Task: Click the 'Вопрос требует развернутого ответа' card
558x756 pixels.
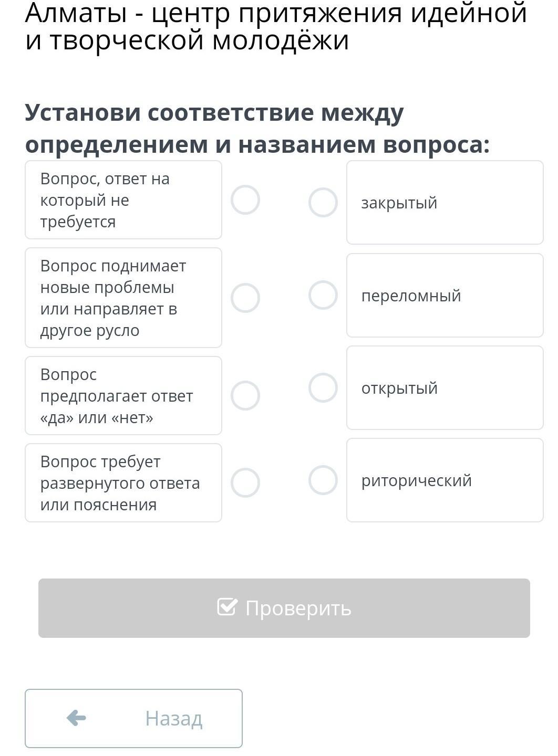Action: point(123,482)
